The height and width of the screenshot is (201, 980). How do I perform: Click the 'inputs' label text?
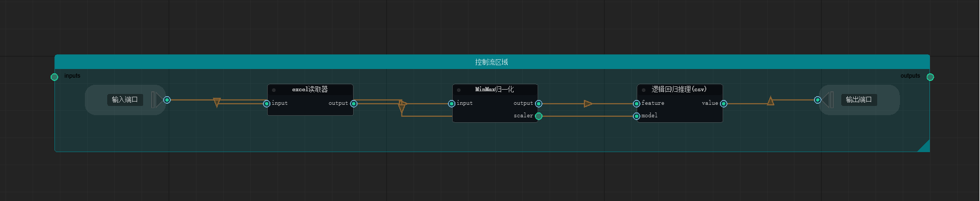(x=72, y=76)
